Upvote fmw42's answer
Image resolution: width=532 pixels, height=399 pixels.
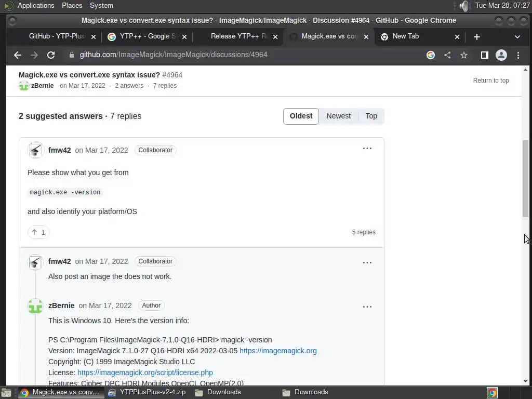tap(38, 232)
